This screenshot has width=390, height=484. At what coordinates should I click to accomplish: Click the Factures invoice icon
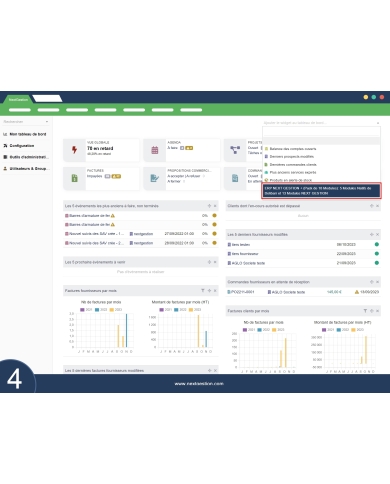point(74,178)
